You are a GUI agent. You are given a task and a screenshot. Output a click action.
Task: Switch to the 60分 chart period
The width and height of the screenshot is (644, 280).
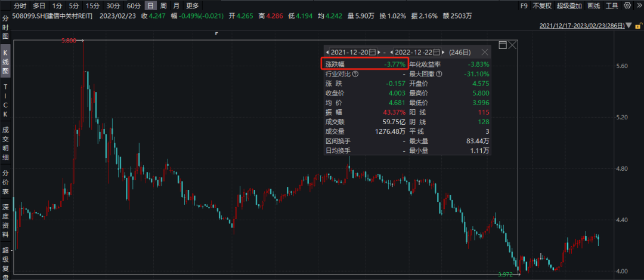coord(134,6)
